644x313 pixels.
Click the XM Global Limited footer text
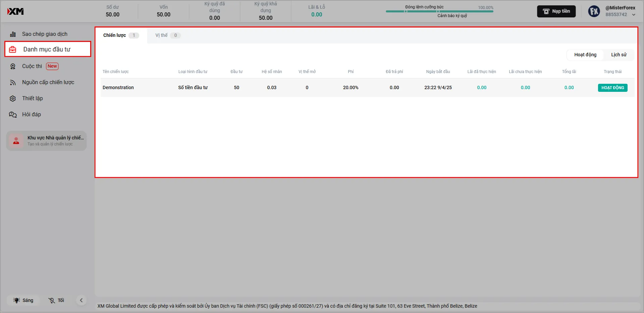[287, 306]
